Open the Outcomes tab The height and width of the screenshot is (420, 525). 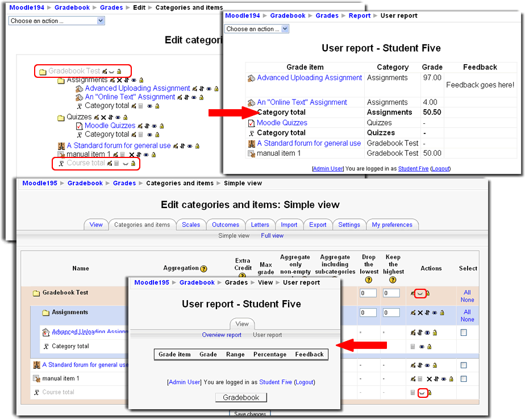tap(226, 224)
